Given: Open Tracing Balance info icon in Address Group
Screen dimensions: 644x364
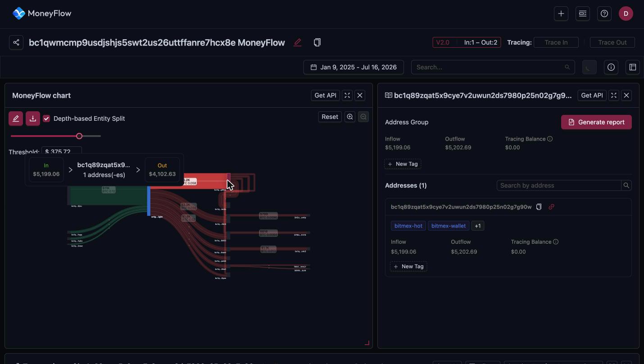Looking at the screenshot, I should click(550, 139).
